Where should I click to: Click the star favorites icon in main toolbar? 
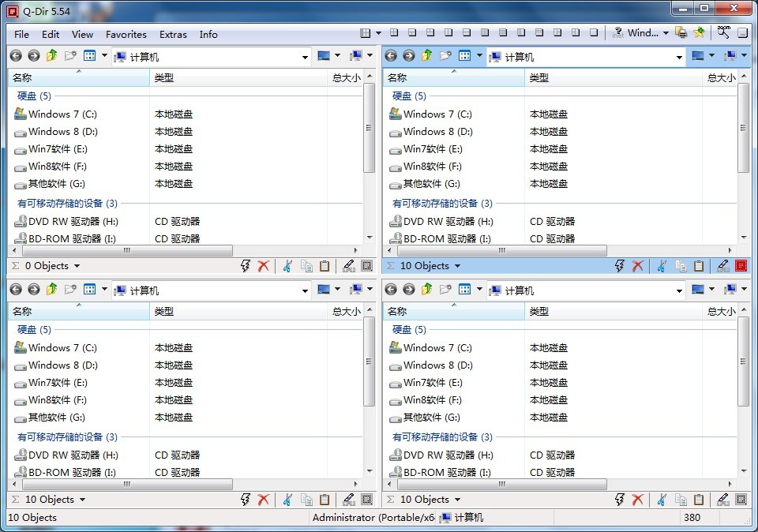pos(699,33)
